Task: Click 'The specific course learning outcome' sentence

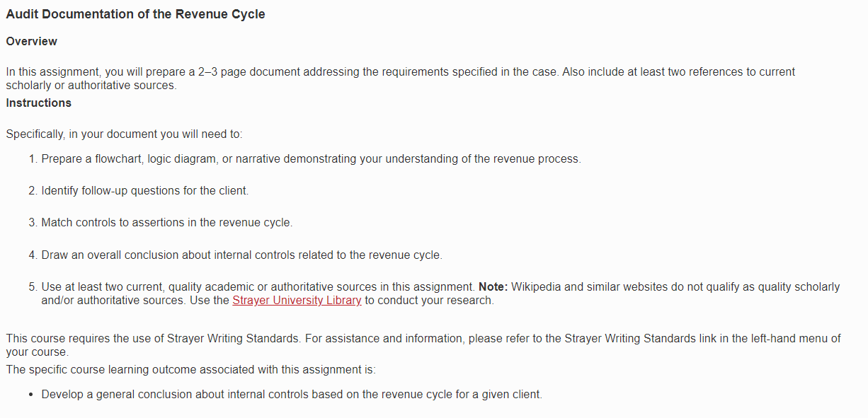Action: (191, 370)
